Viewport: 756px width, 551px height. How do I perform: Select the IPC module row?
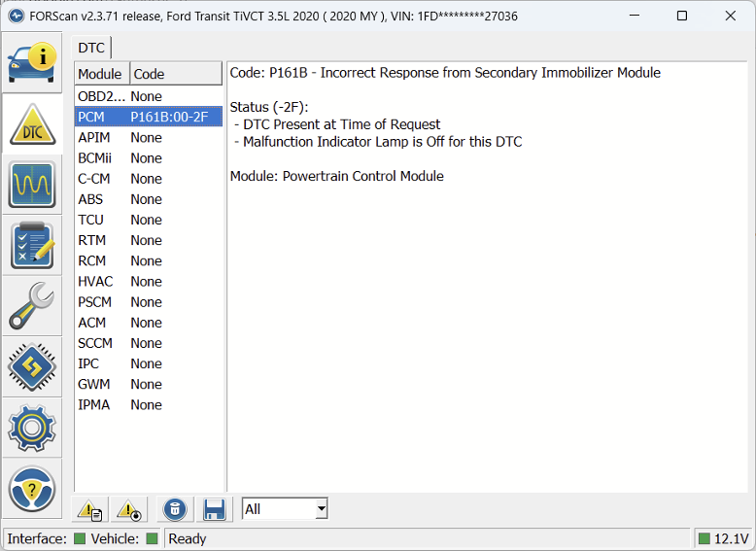point(149,363)
